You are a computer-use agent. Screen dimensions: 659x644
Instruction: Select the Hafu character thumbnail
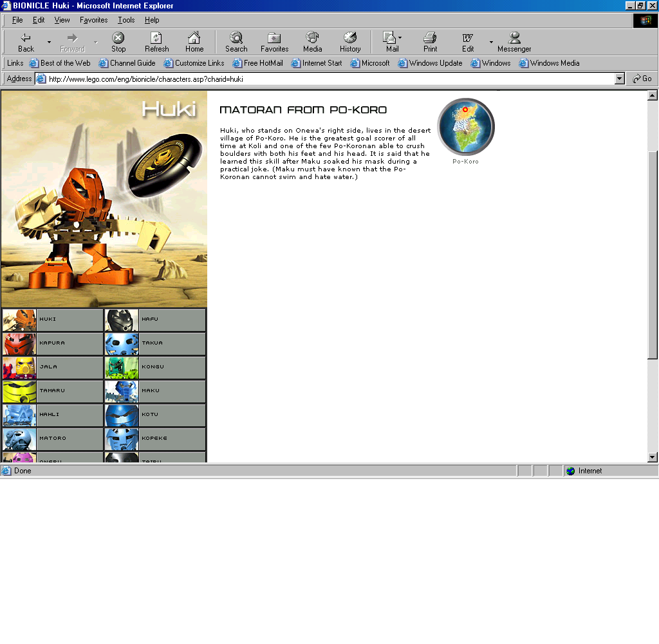122,320
